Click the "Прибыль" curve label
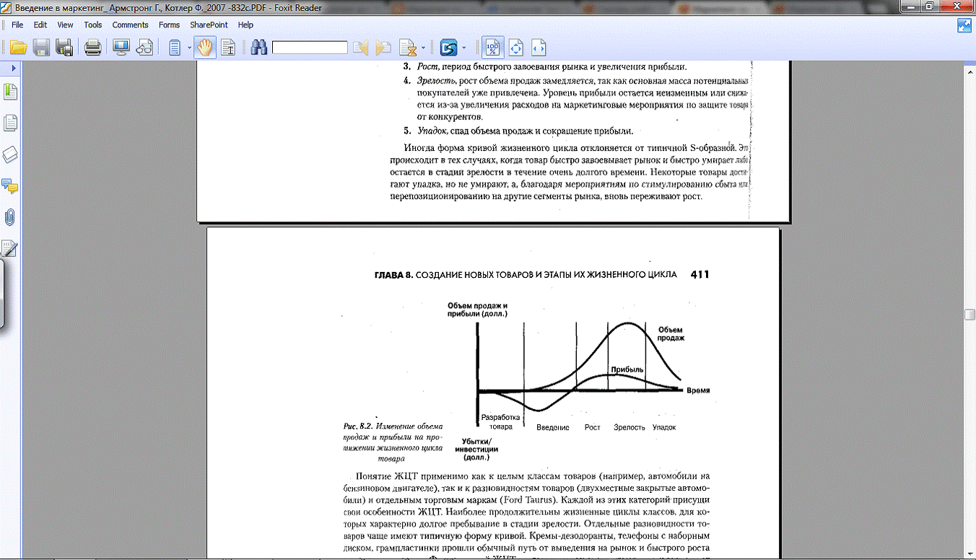This screenshot has height=560, width=976. click(x=627, y=369)
